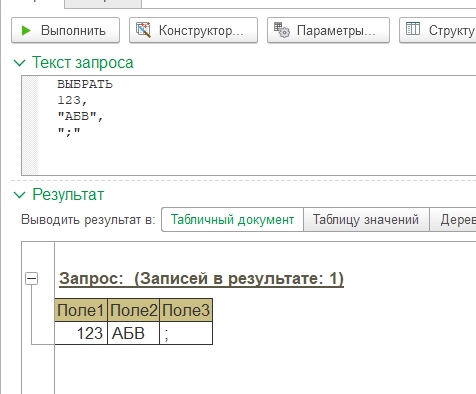The image size is (476, 394).
Task: Collapse the Результат section
Action: pyautogui.click(x=20, y=195)
